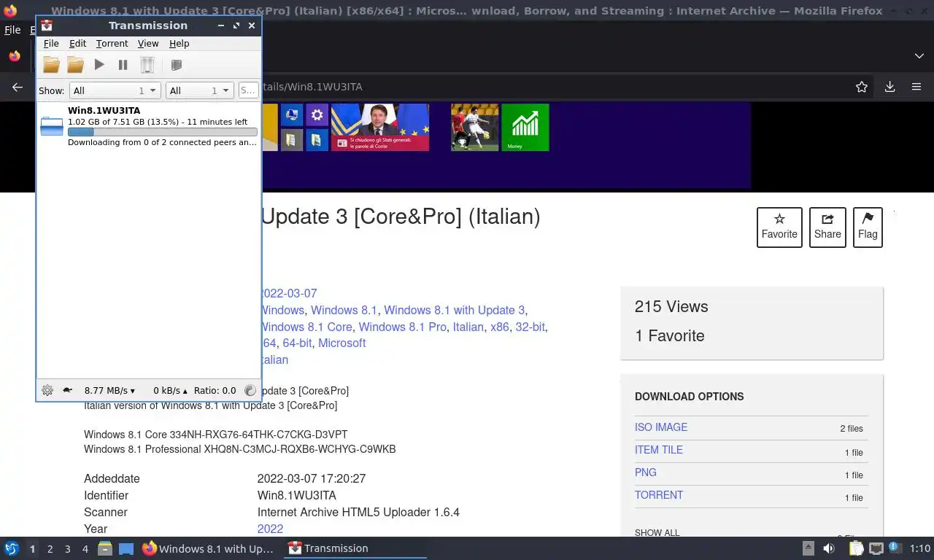Open Transmission Help menu
Image resolution: width=934 pixels, height=560 pixels.
pos(180,44)
